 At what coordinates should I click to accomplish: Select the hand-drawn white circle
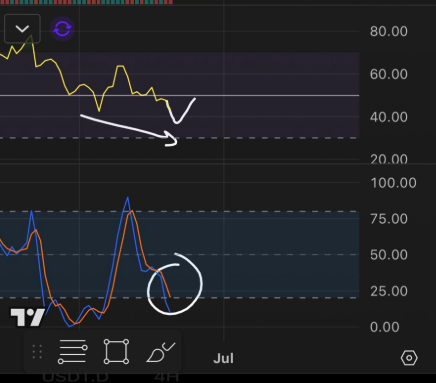(x=175, y=284)
